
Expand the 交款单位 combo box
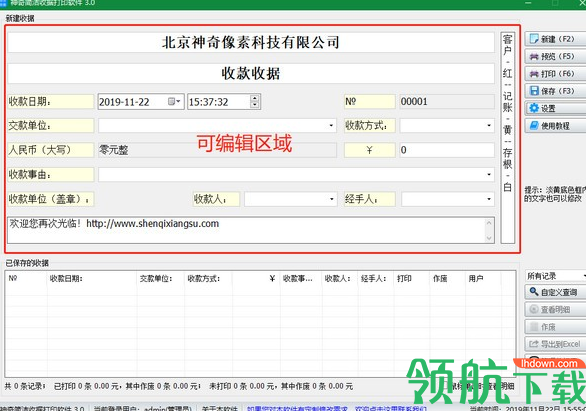[x=331, y=126]
